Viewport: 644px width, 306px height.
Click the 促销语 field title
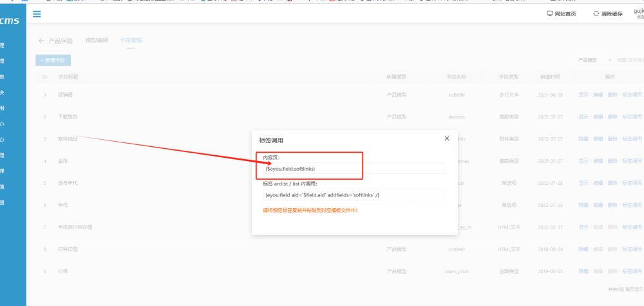point(65,95)
